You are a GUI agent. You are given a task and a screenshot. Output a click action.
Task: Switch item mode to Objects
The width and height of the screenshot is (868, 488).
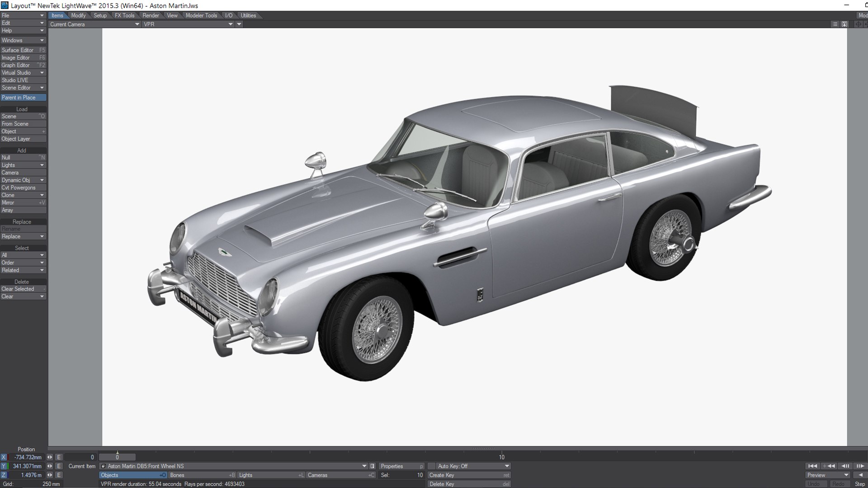(x=133, y=475)
